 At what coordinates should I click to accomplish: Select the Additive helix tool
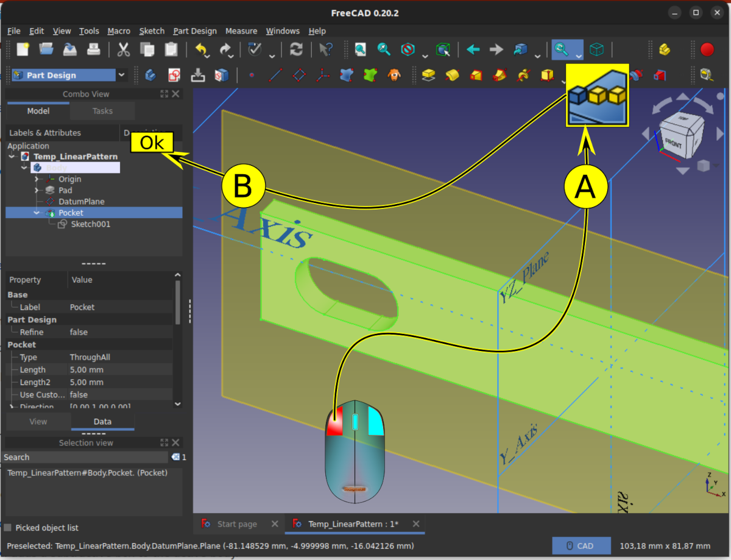point(523,75)
